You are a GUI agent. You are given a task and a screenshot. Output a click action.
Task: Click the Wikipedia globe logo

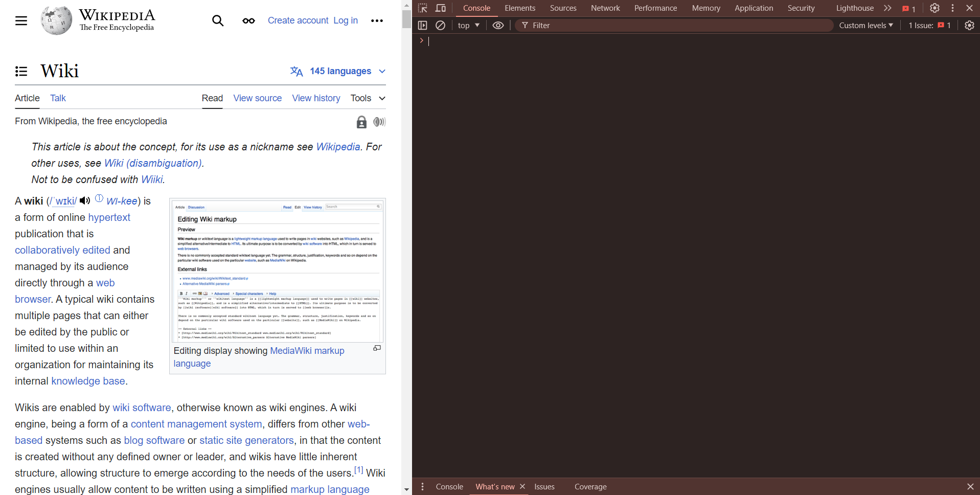(x=56, y=20)
